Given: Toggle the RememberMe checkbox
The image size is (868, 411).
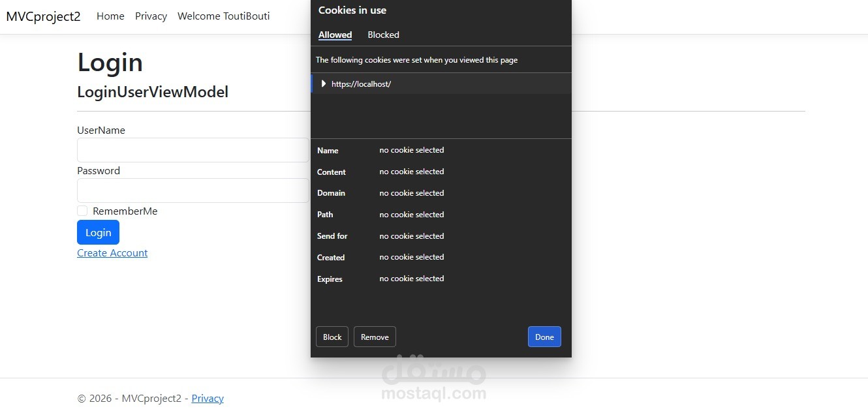Looking at the screenshot, I should click(x=82, y=211).
